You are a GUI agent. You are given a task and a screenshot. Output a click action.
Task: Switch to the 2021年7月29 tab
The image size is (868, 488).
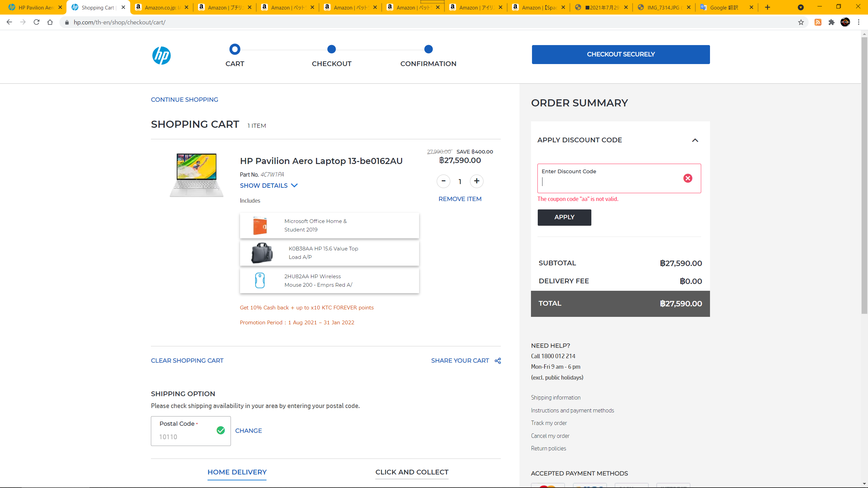coord(601,7)
